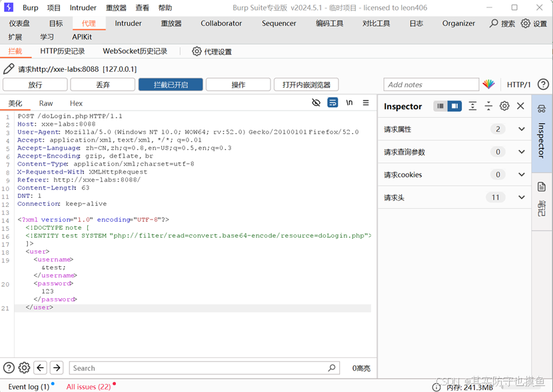Image resolution: width=553 pixels, height=392 pixels.
Task: Open the APIKit tab
Action: 82,37
